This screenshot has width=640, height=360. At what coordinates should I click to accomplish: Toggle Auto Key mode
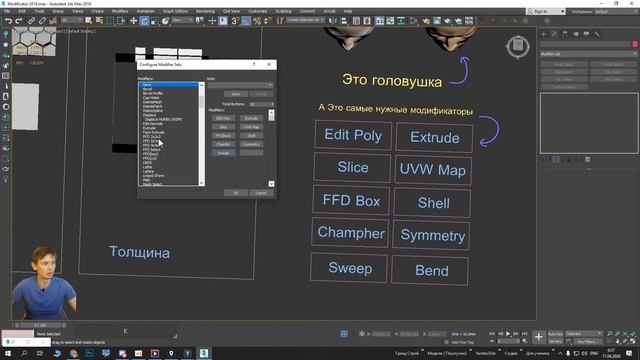(555, 334)
